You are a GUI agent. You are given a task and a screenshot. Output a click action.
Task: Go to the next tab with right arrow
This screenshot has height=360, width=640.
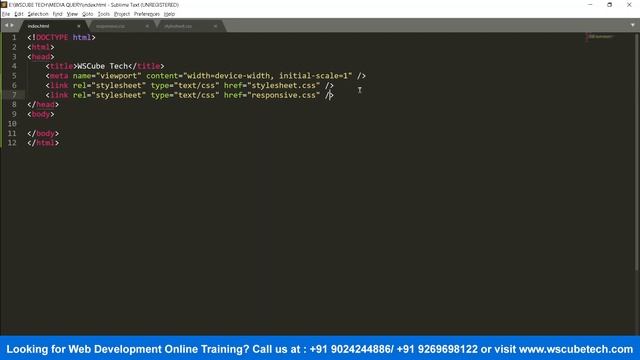point(12,25)
